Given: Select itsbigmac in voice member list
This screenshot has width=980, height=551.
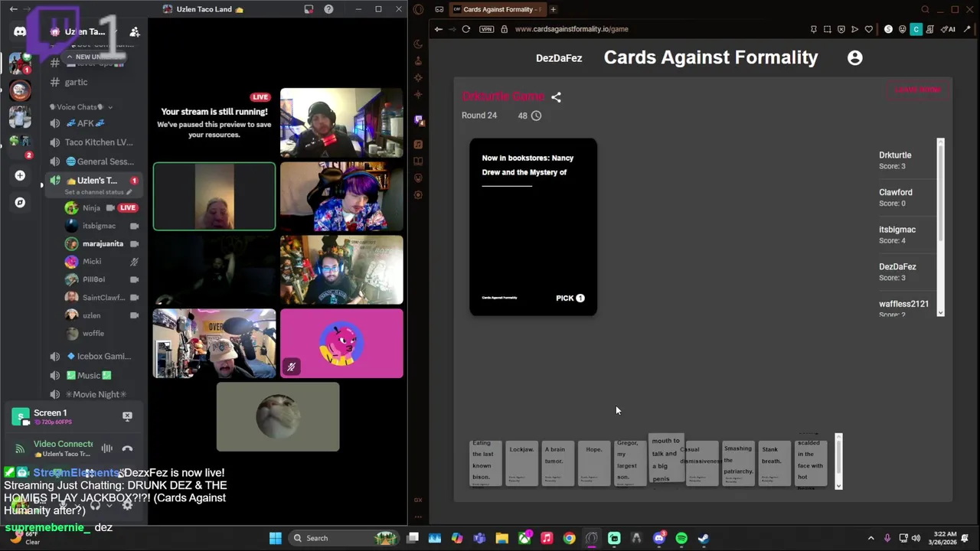Looking at the screenshot, I should 101,226.
